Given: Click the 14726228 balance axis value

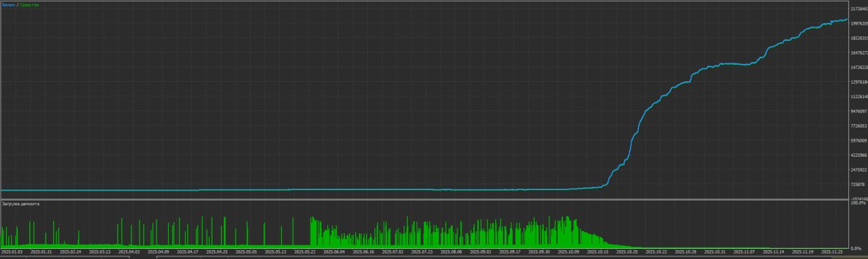Looking at the screenshot, I should point(859,67).
